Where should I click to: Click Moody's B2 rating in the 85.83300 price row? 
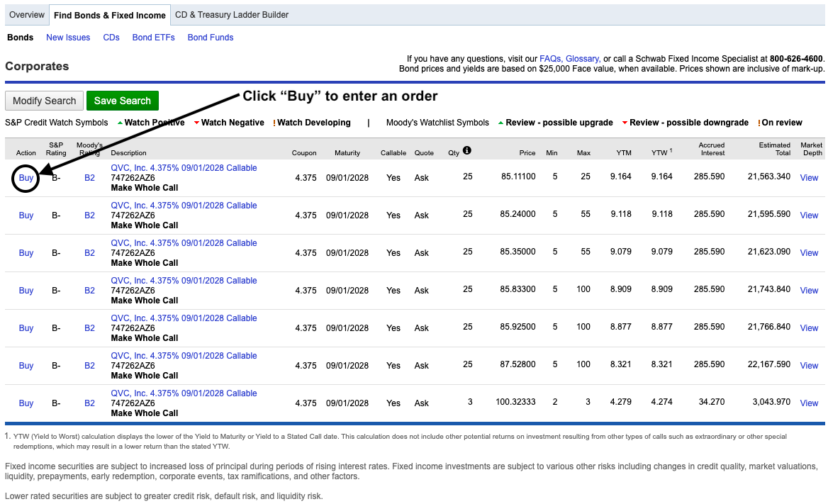(x=90, y=291)
